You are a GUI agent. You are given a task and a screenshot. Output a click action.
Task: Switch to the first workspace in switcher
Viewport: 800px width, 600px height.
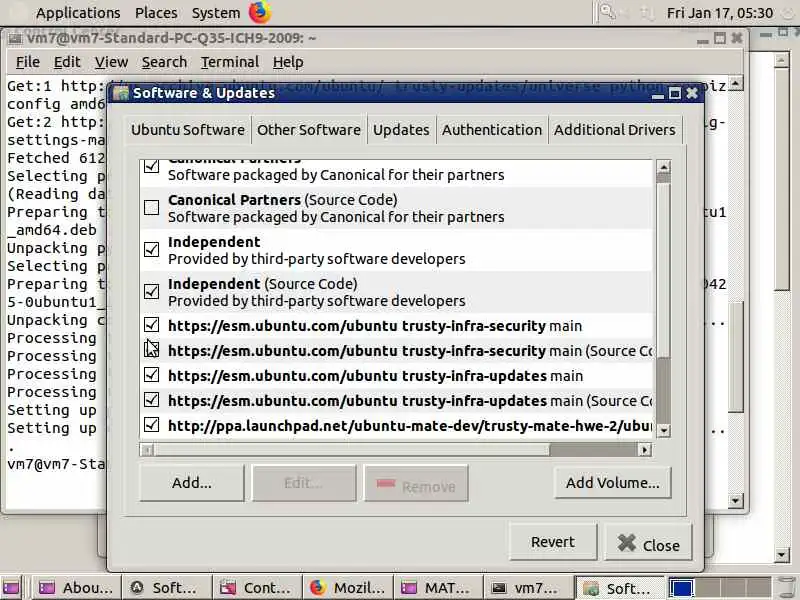681,588
